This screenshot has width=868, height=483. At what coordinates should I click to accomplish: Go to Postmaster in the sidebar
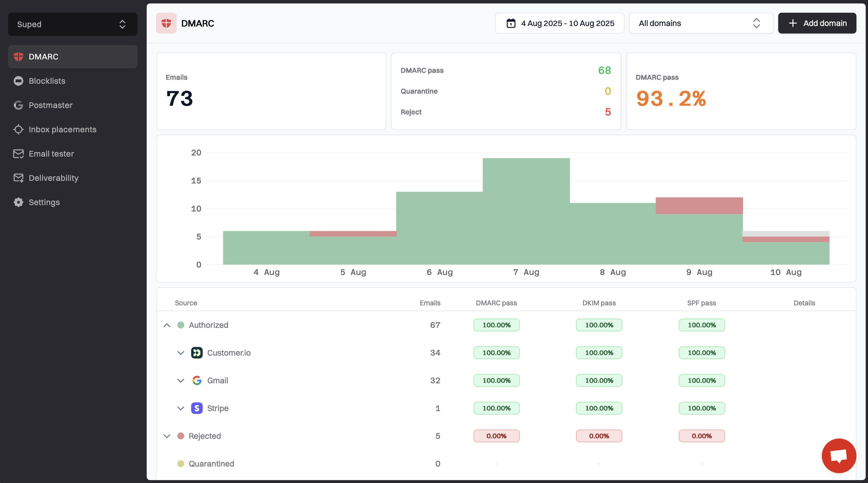(51, 105)
